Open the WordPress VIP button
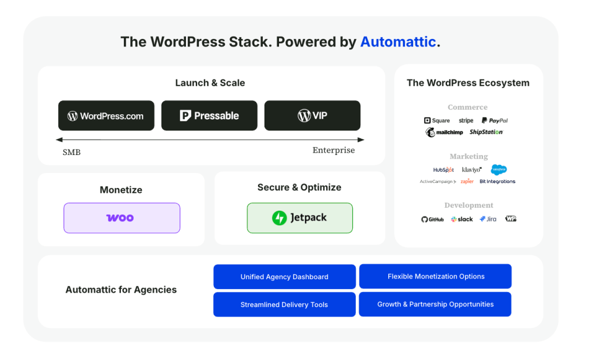 312,116
